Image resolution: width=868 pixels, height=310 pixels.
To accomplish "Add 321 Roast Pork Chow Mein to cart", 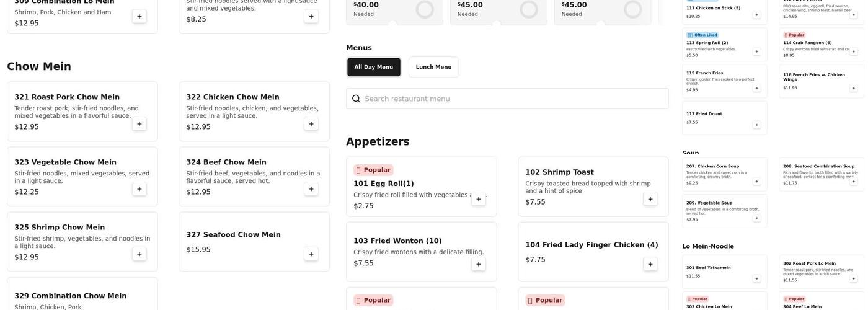I will (x=139, y=124).
